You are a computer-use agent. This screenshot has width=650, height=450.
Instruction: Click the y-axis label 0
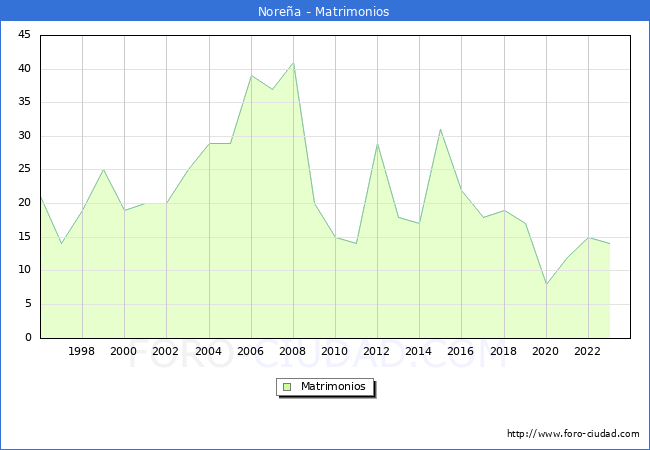28,337
